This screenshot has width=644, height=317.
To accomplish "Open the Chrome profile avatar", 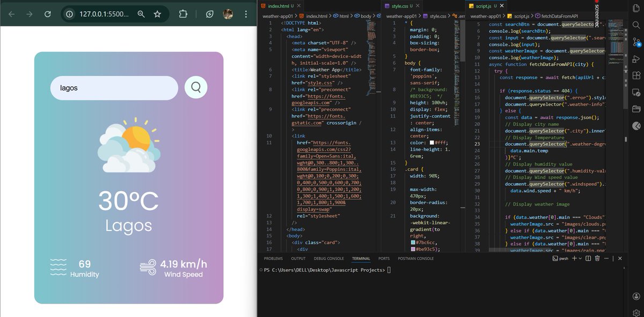I will (228, 14).
